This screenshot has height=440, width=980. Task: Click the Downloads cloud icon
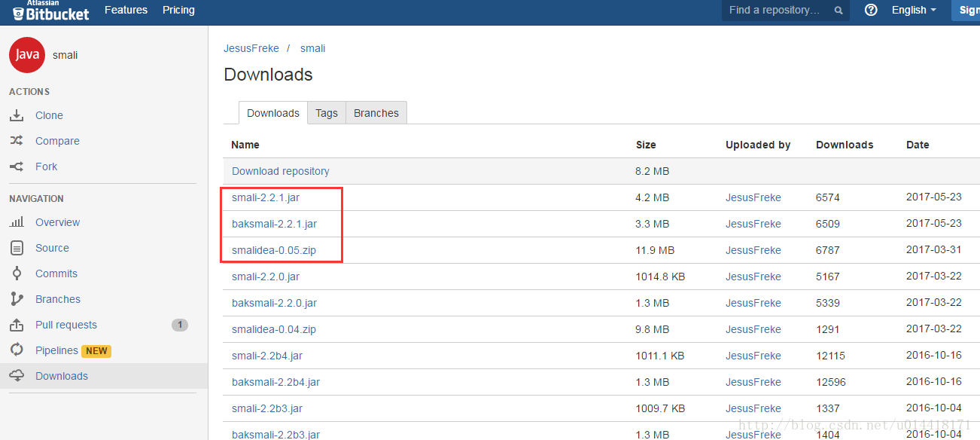point(17,376)
